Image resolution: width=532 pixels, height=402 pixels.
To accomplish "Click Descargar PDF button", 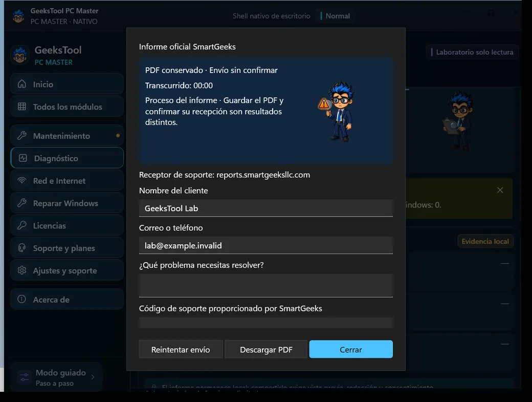I will coord(266,349).
